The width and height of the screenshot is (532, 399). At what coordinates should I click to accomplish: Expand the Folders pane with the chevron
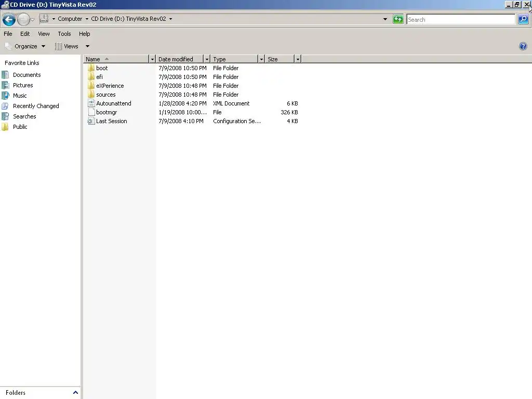pos(75,393)
